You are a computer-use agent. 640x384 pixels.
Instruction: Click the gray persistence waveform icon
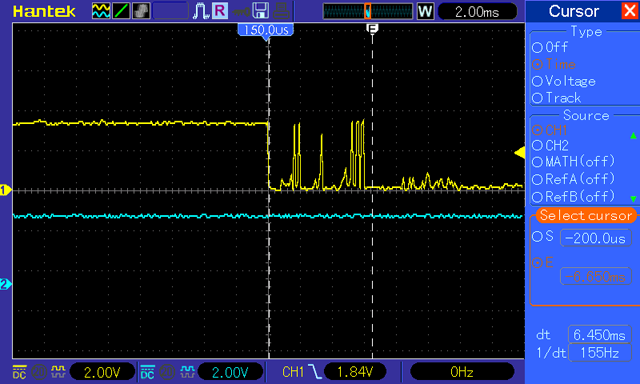(141, 11)
